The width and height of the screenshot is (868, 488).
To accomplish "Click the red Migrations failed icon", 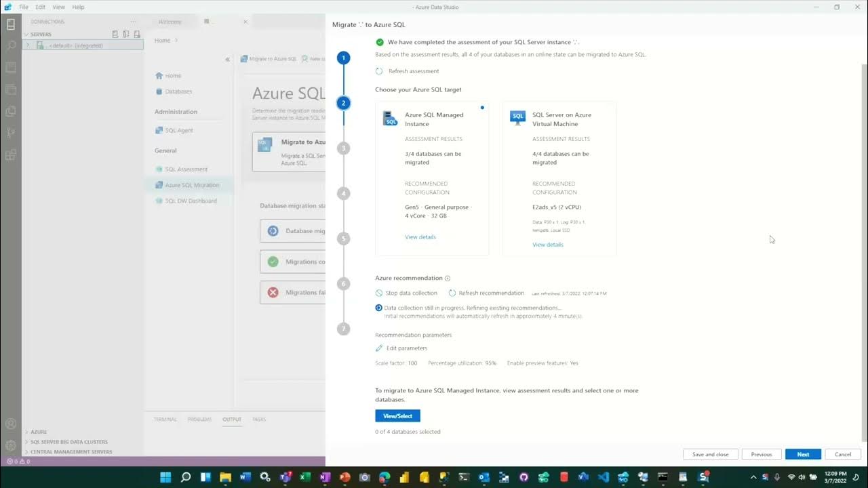I will point(273,293).
